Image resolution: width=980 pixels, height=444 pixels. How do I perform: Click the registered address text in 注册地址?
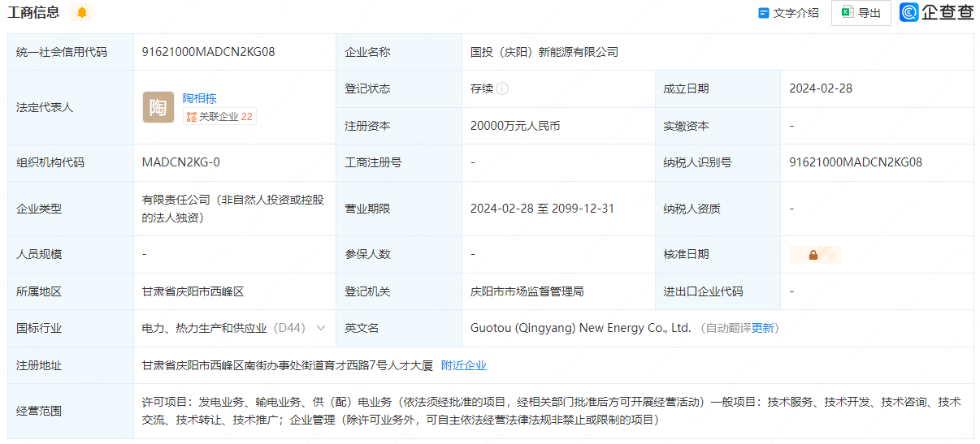pos(287,366)
